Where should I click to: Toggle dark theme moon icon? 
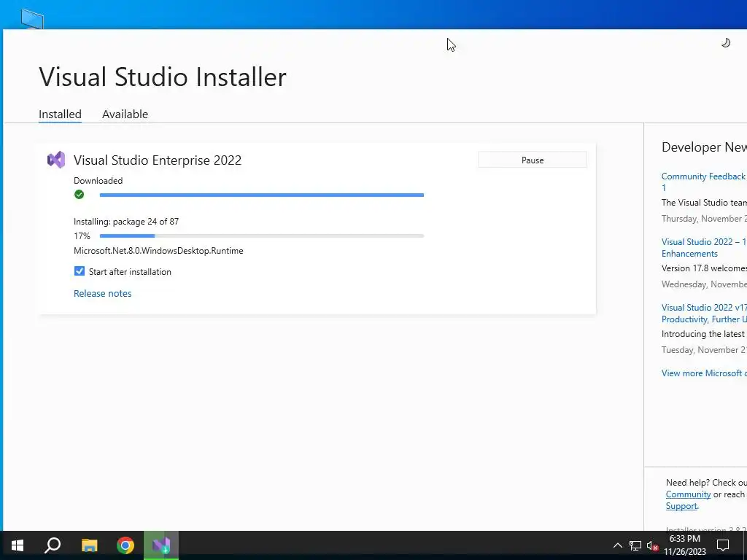pos(726,43)
